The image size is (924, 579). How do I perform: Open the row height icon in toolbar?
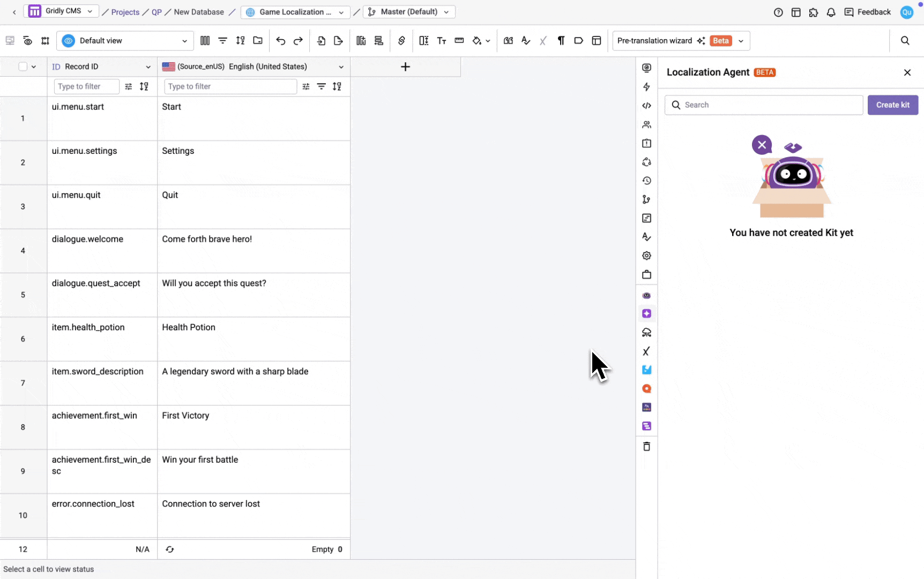click(423, 41)
